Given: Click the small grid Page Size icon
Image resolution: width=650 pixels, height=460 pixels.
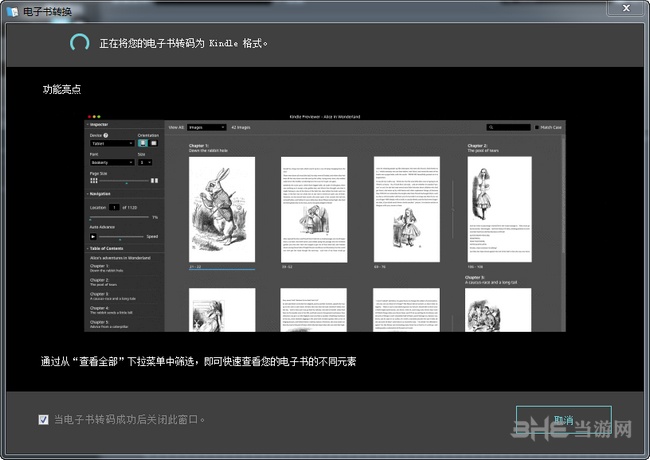Looking at the screenshot, I should [94, 181].
